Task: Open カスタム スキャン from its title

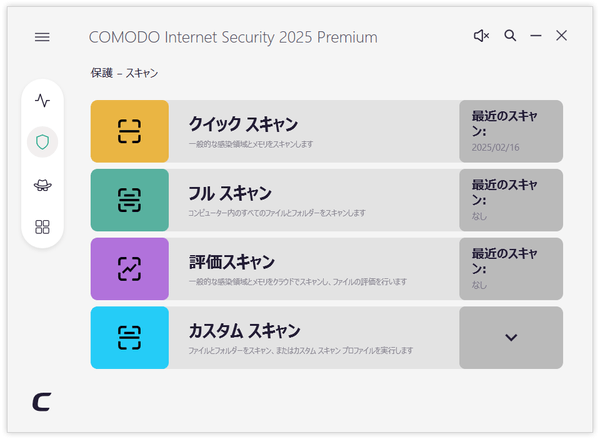Action: tap(244, 331)
